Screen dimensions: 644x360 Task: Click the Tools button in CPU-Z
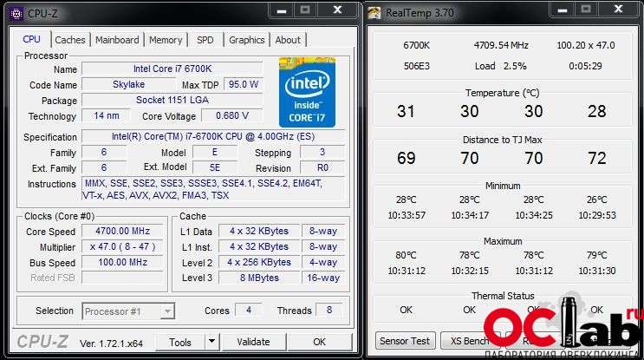coord(180,342)
